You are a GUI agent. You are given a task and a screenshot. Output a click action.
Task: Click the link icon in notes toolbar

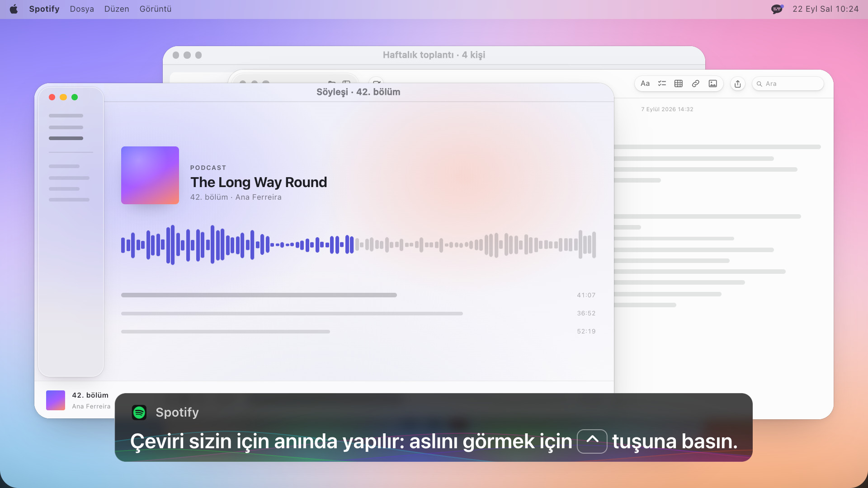coord(696,84)
